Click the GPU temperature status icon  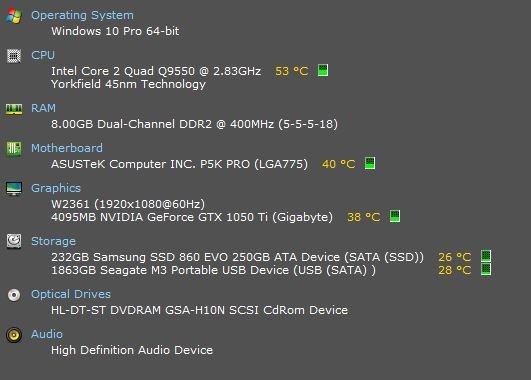[x=395, y=216]
